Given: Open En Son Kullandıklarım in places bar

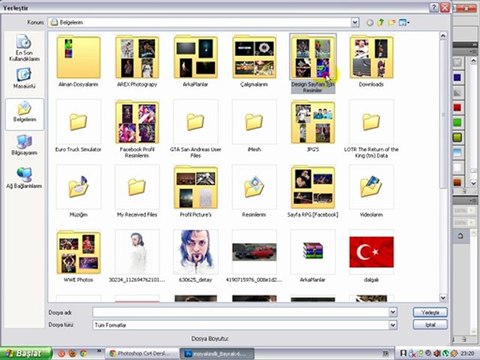Looking at the screenshot, I should point(24,48).
